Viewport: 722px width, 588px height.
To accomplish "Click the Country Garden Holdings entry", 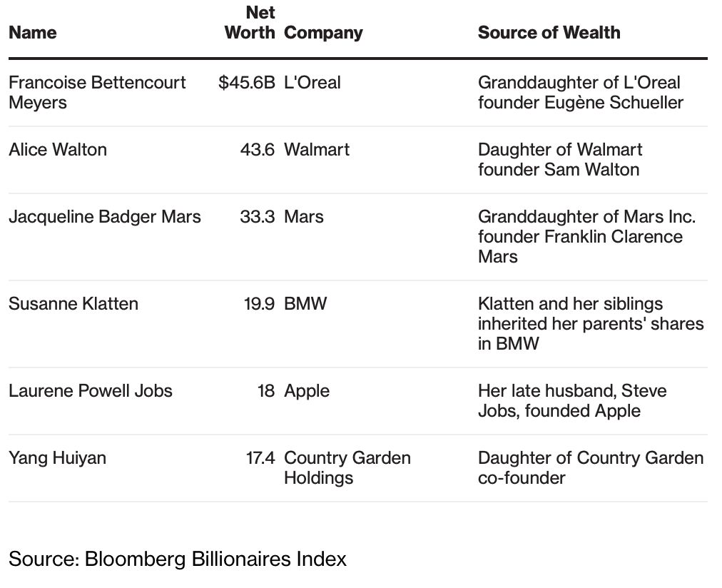I will [x=347, y=467].
